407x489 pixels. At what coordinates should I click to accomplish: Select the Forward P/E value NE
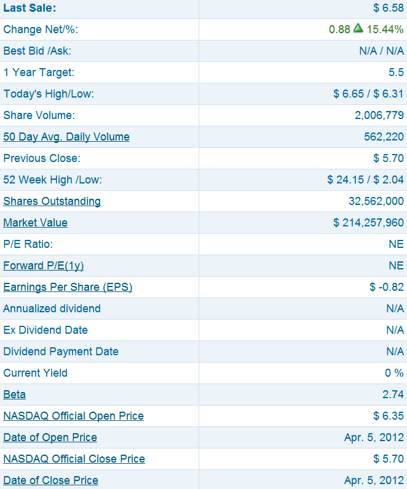click(396, 266)
